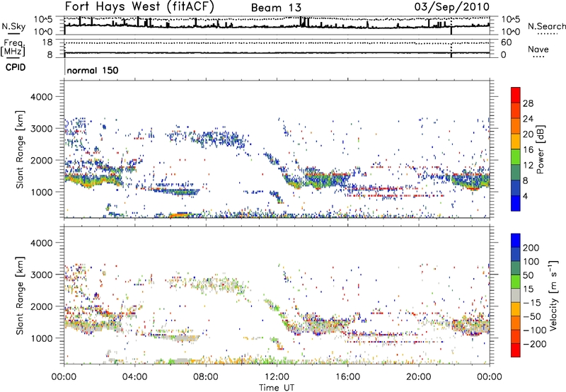Select the "CPID" row label
Viewport: 566px width, 392px height.
click(16, 67)
